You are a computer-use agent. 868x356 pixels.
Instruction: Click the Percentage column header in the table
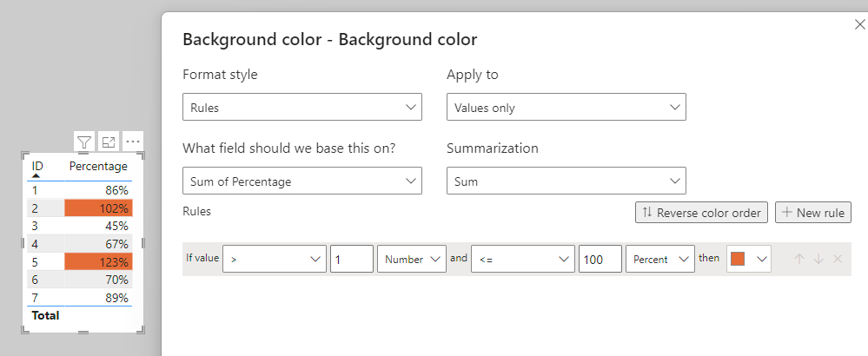(x=98, y=166)
